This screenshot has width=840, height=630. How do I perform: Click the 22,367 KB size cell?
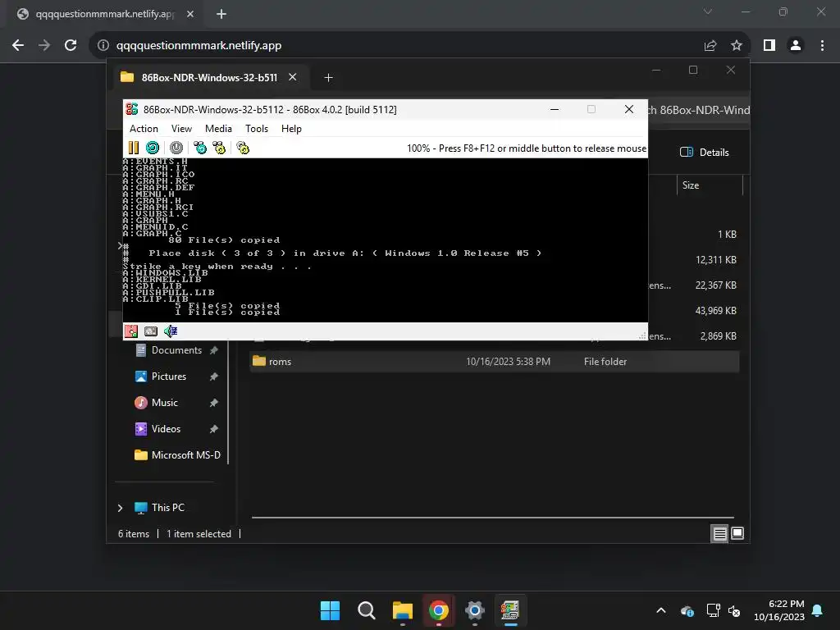click(x=715, y=285)
